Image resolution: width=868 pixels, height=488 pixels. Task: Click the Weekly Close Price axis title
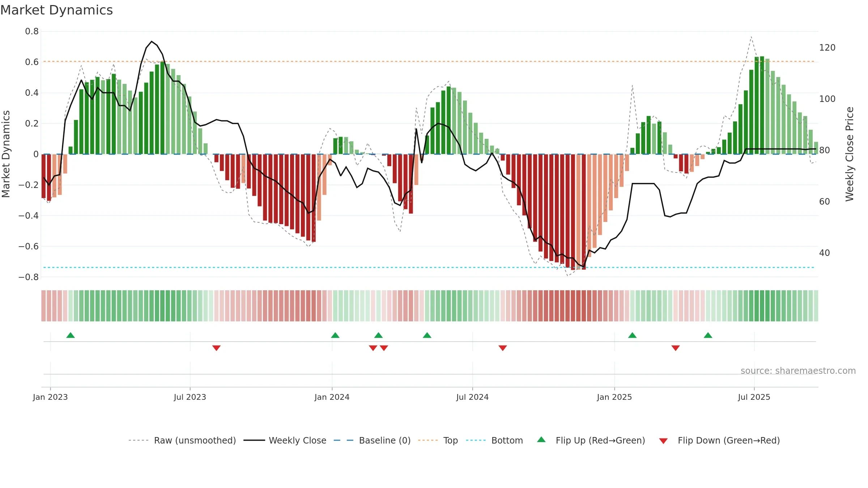tap(849, 154)
